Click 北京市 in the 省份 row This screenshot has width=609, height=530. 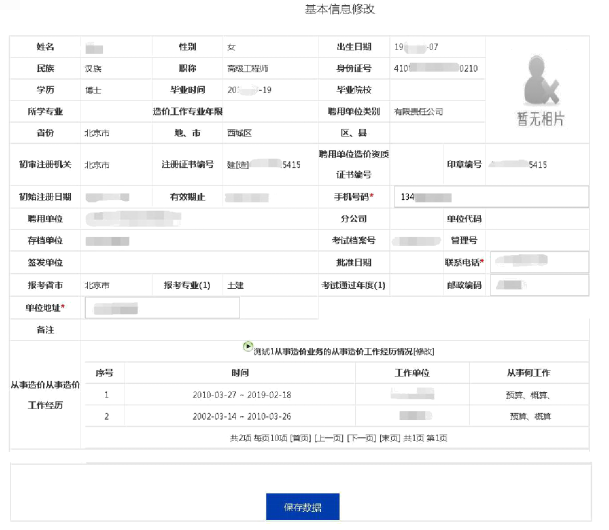coord(97,133)
